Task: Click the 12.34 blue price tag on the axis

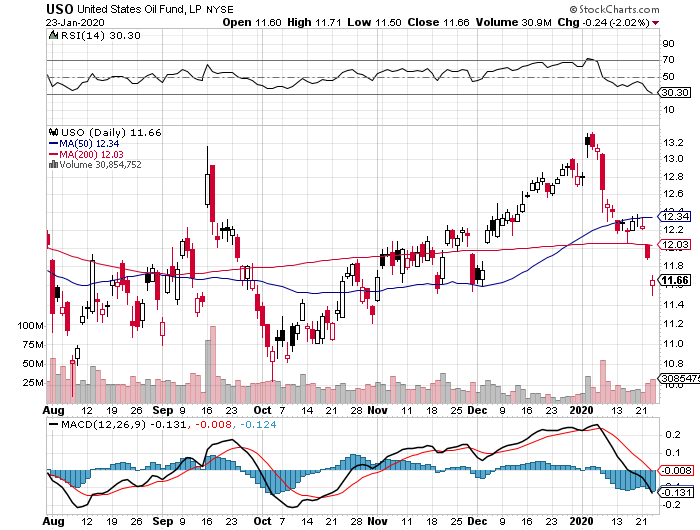Action: (675, 217)
